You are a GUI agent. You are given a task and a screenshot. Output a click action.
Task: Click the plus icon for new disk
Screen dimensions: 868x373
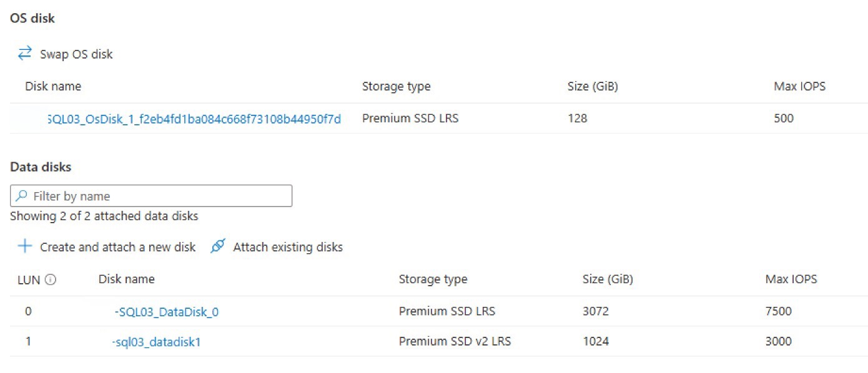[x=24, y=246]
